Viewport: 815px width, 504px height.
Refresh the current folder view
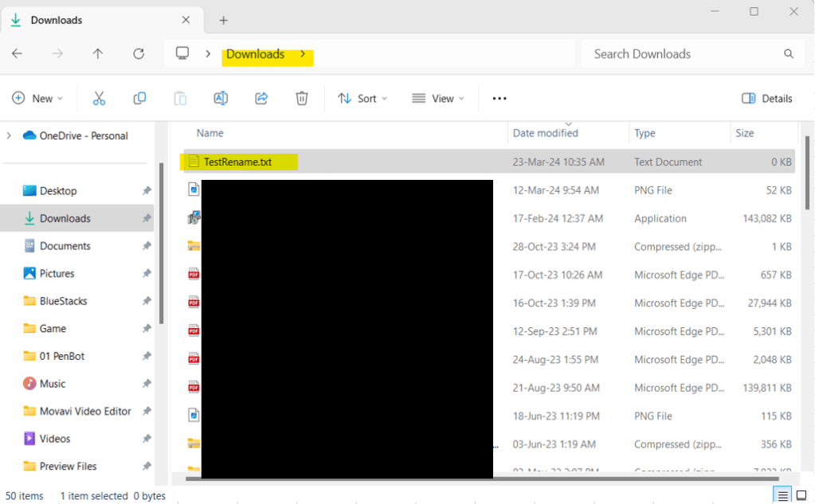(139, 54)
